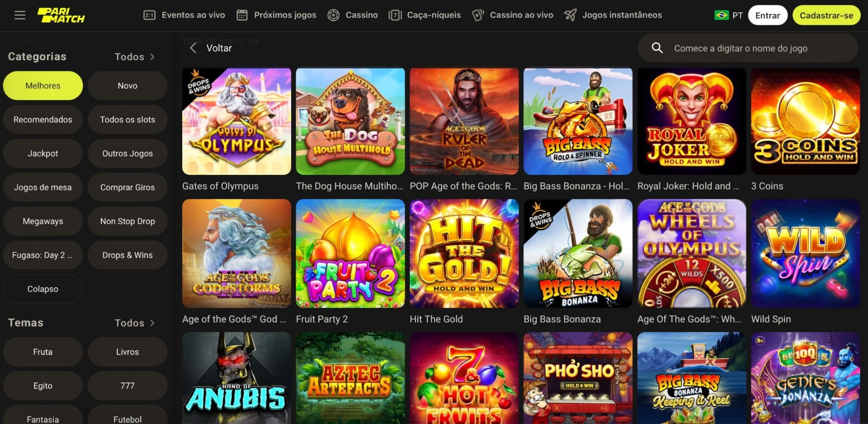Click the Próximos jogos calendar icon
Image resolution: width=868 pixels, height=424 pixels.
[242, 15]
